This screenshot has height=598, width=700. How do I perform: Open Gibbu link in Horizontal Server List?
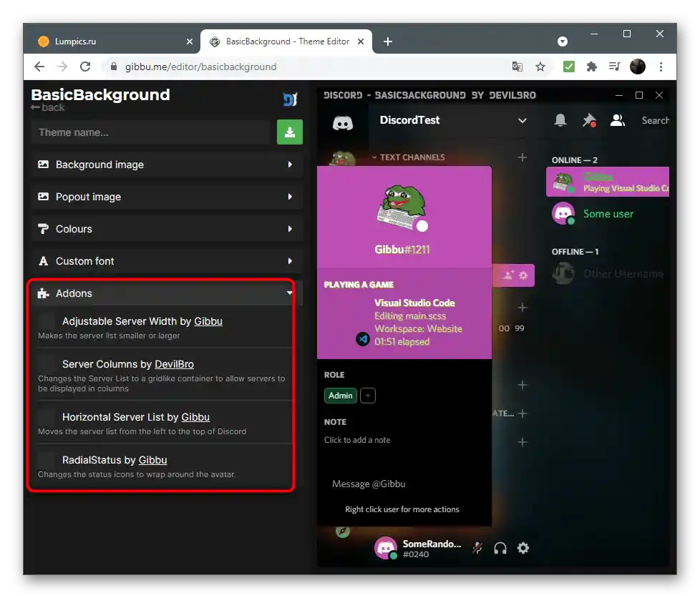click(195, 417)
